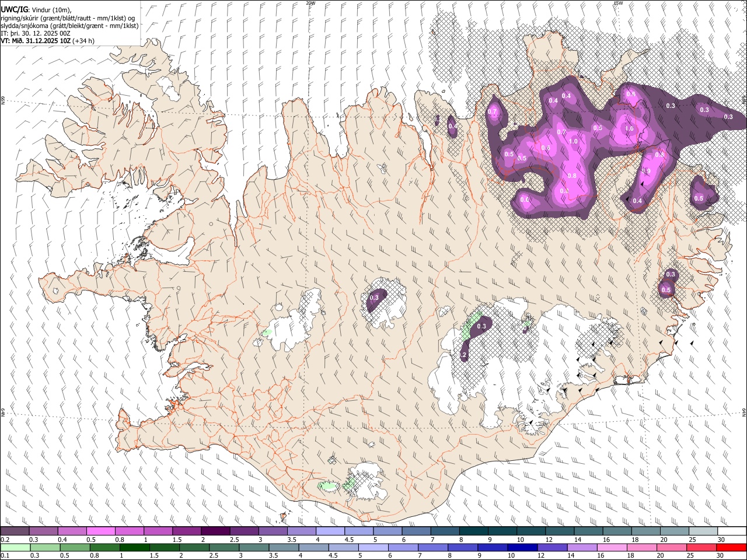Click the bright magenta 0.5 swatch in snow scale

tap(100, 531)
